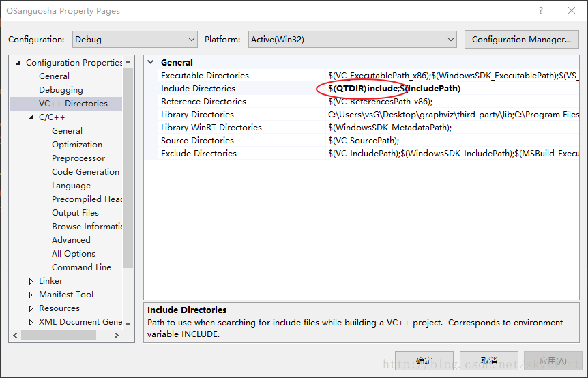Image resolution: width=588 pixels, height=378 pixels.
Task: Select the Command Line tree item
Action: [x=81, y=267]
